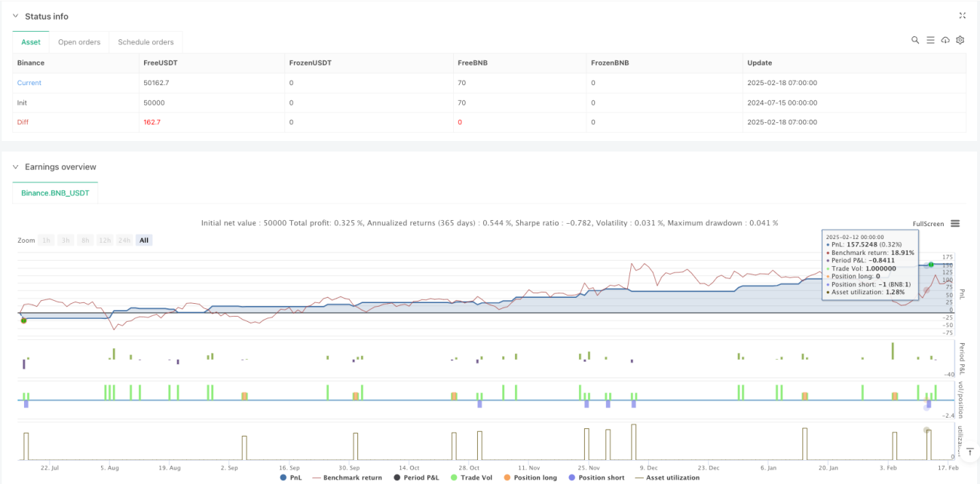The height and width of the screenshot is (484, 980).
Task: Click the Current row link
Action: [x=29, y=83]
